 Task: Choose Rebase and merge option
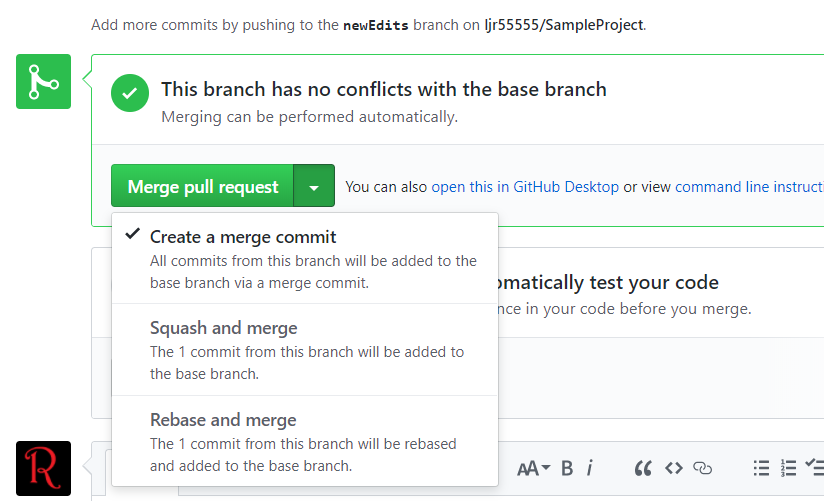coord(305,441)
